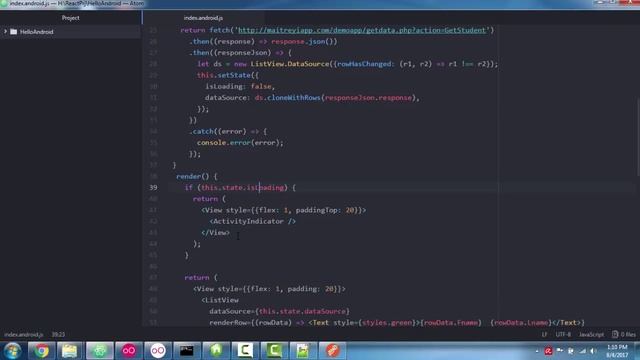This screenshot has width=640, height=360.
Task: Open Windows Explorer from the taskbar
Action: 70,351
